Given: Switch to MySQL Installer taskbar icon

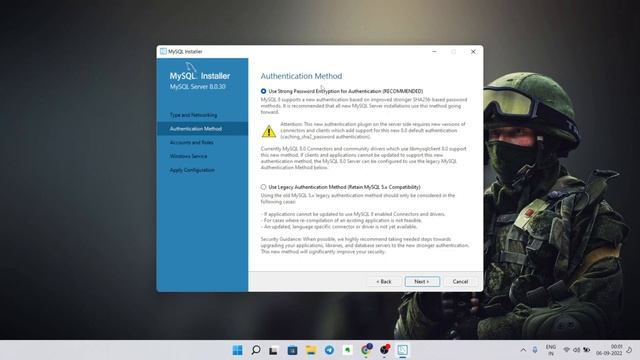Looking at the screenshot, I should click(402, 350).
